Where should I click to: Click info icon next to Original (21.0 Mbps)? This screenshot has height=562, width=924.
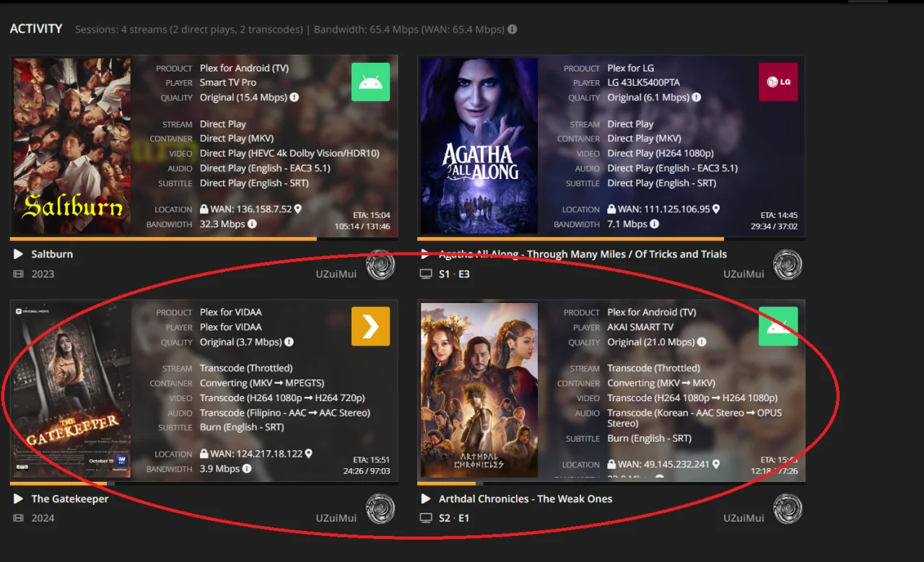click(702, 342)
